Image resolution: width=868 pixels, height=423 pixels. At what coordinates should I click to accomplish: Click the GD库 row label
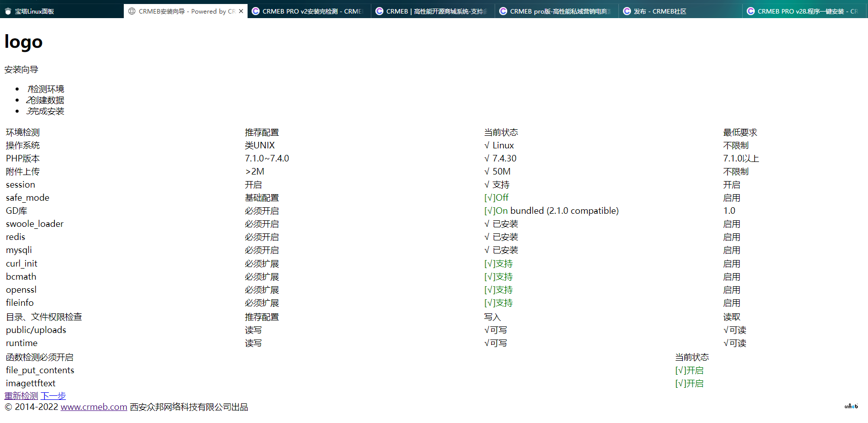point(17,211)
